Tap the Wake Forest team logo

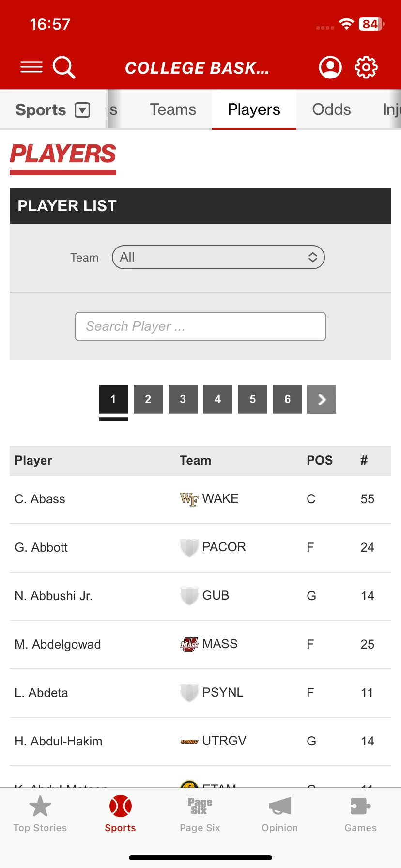click(x=189, y=499)
